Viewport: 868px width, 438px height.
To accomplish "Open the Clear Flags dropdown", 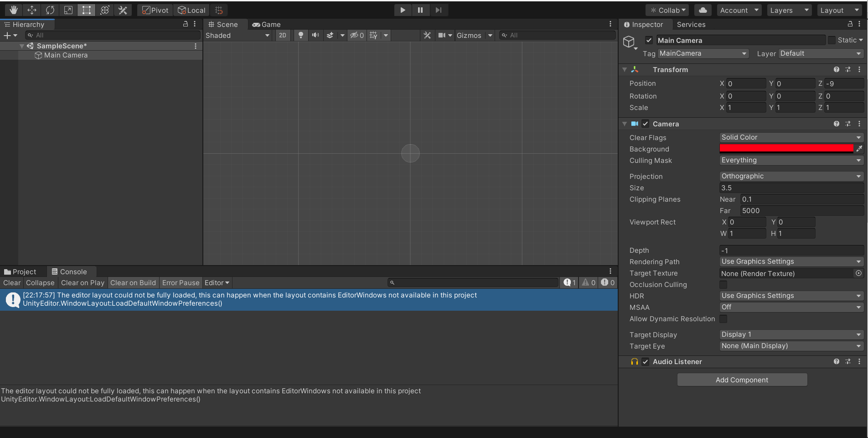I will (791, 137).
